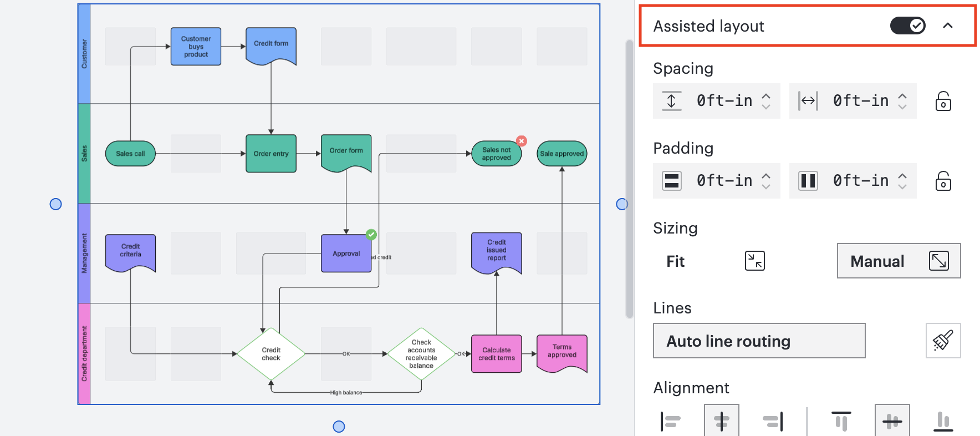
Task: Click the canvas vertical scrollbar
Action: coord(629,179)
